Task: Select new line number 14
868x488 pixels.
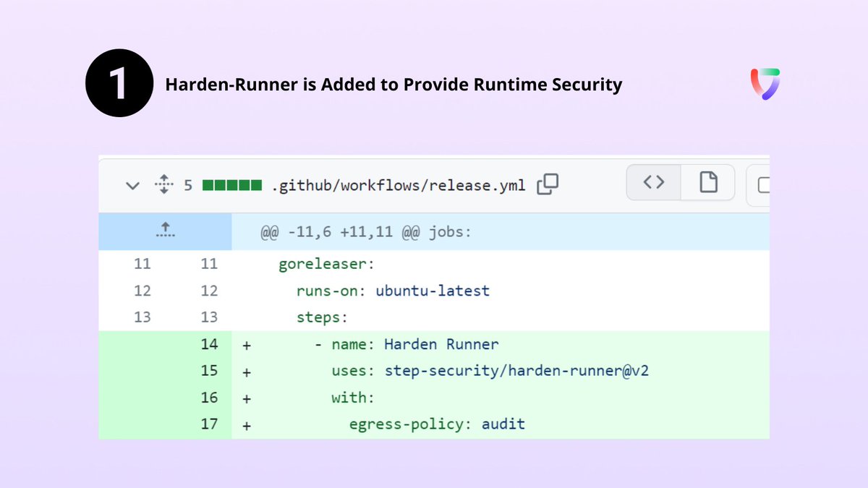Action: (209, 344)
